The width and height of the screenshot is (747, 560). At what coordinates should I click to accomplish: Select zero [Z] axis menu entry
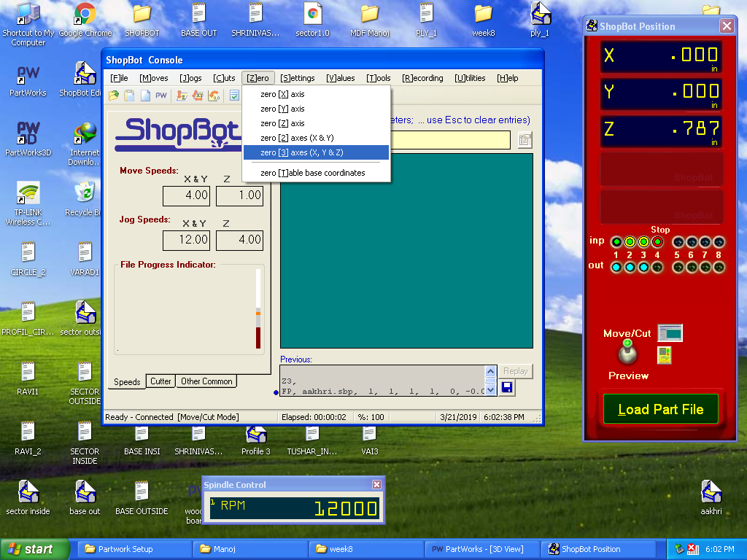316,123
